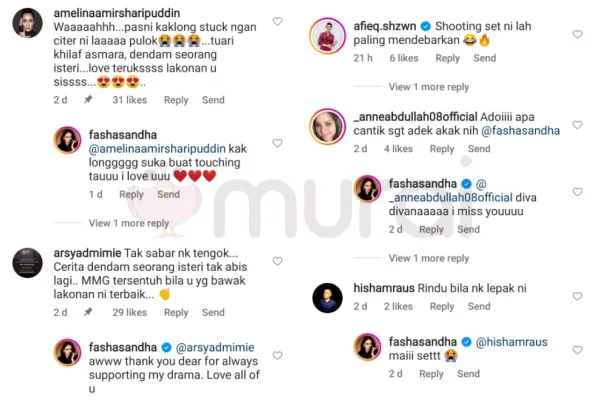Open hishamraus's profile avatar
Screen dimensions: 600x400
pos(327,298)
